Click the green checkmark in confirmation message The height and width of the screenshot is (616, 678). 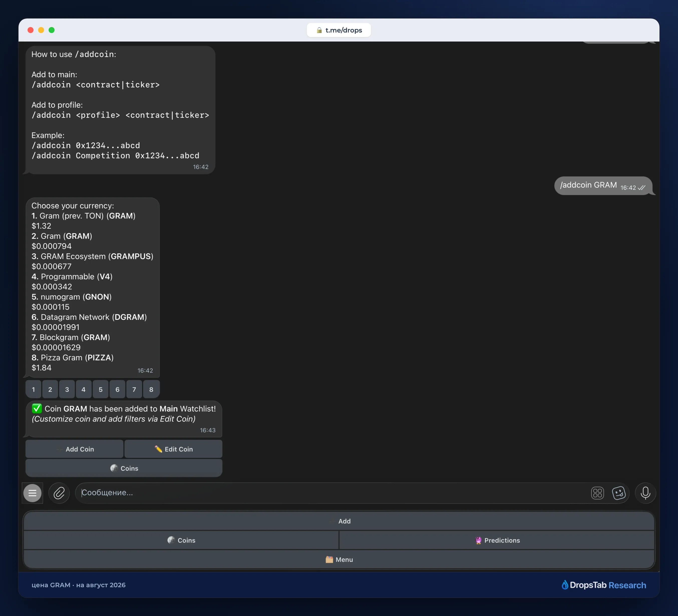point(37,408)
